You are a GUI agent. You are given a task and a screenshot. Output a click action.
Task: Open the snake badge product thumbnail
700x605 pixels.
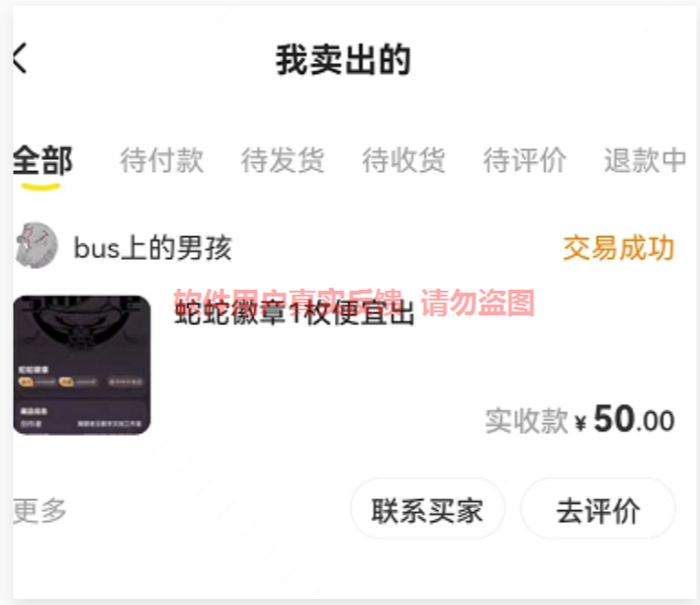tap(82, 365)
